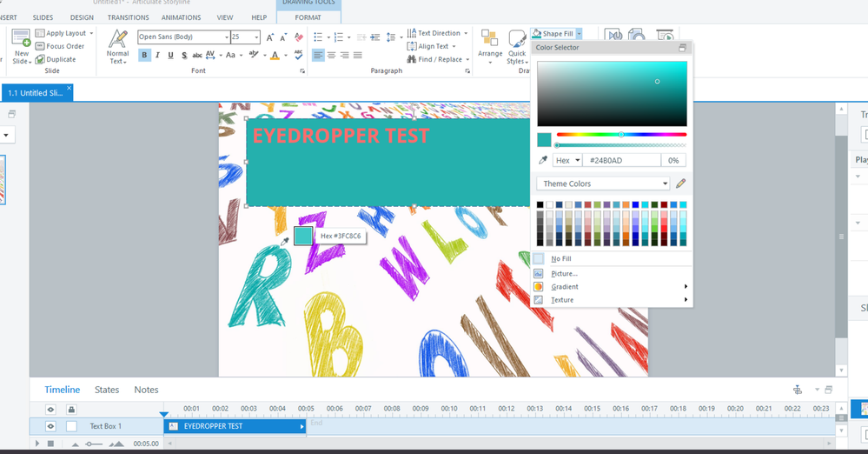This screenshot has width=868, height=454.
Task: Select the No Fill option
Action: click(560, 259)
